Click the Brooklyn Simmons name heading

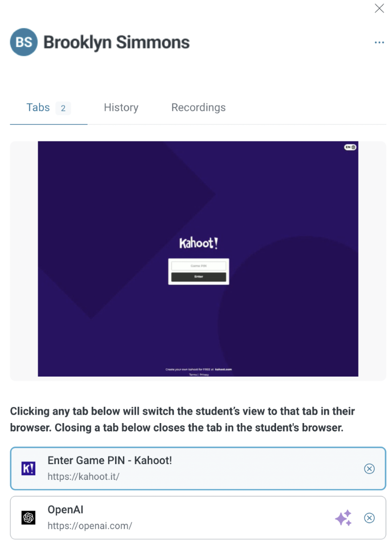click(116, 43)
